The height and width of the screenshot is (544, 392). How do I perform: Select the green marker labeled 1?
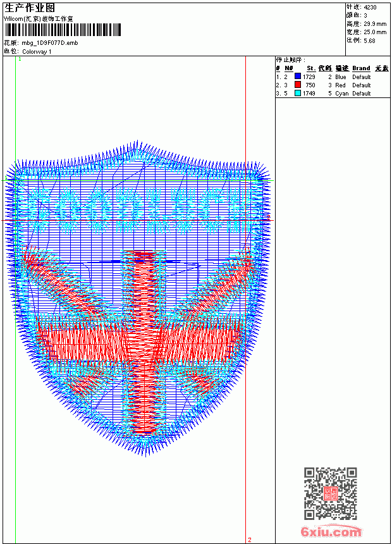20,59
